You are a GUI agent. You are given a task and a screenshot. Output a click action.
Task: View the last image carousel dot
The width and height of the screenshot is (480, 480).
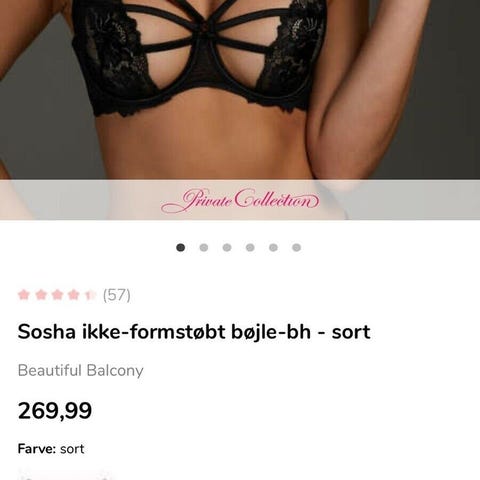pyautogui.click(x=297, y=248)
